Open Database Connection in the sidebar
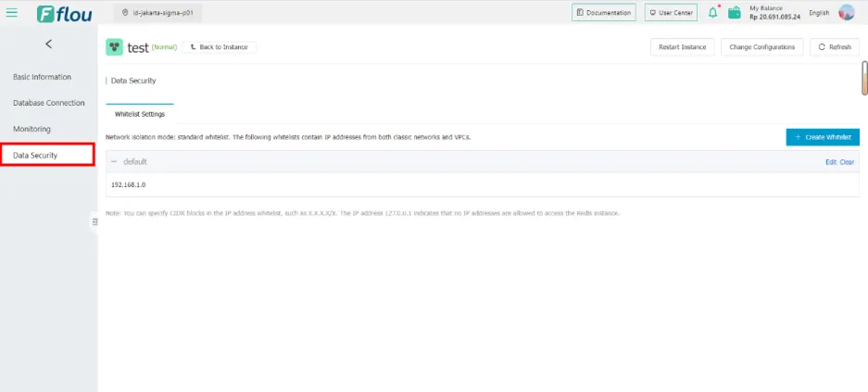The height and width of the screenshot is (392, 868). [x=49, y=103]
